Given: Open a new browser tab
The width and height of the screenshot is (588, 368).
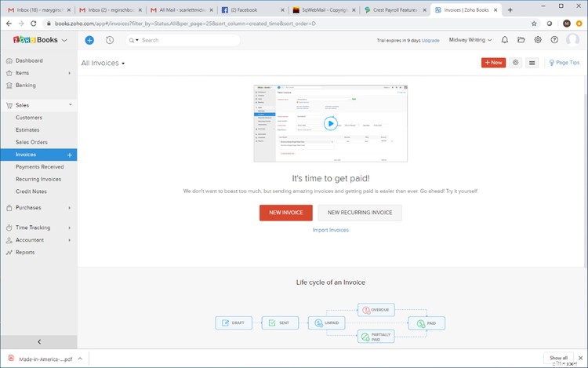Looking at the screenshot, I should [x=510, y=10].
